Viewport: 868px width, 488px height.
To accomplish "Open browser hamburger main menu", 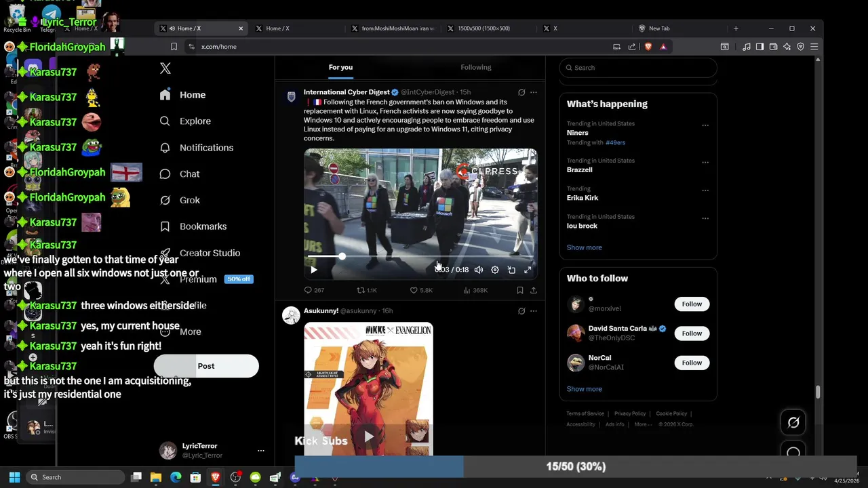I will click(814, 47).
